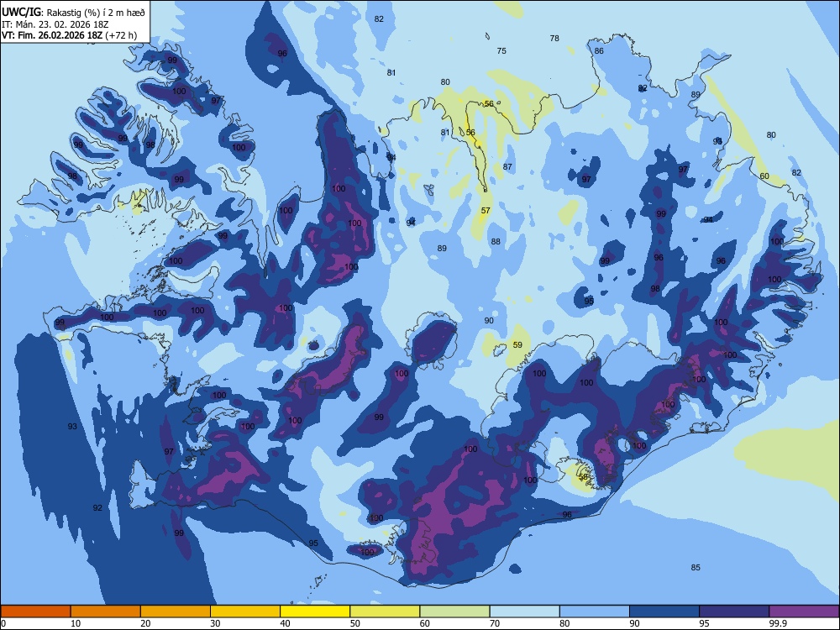Click the humidity value "78" on the map
The width and height of the screenshot is (840, 630).
tap(554, 38)
